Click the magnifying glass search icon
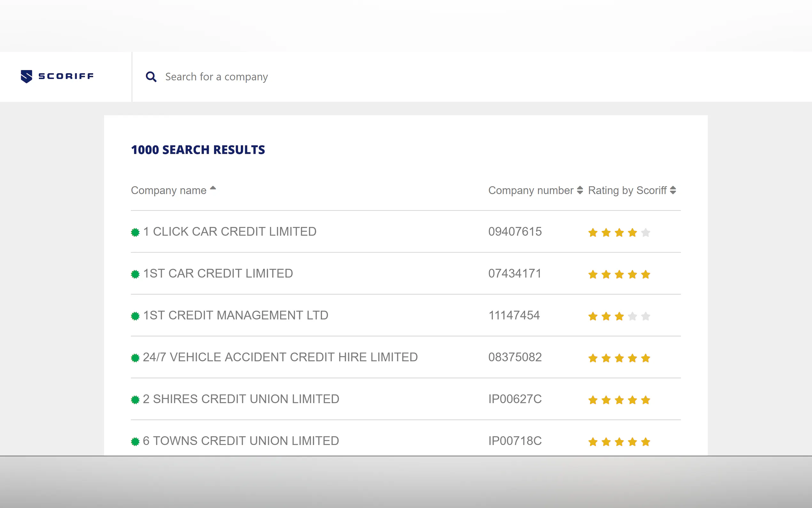Image resolution: width=812 pixels, height=508 pixels. (x=151, y=77)
